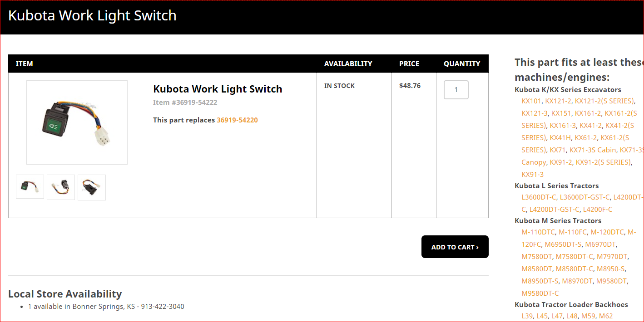This screenshot has height=322, width=644.
Task: Open the L3600DT-C tractor link
Action: (539, 197)
